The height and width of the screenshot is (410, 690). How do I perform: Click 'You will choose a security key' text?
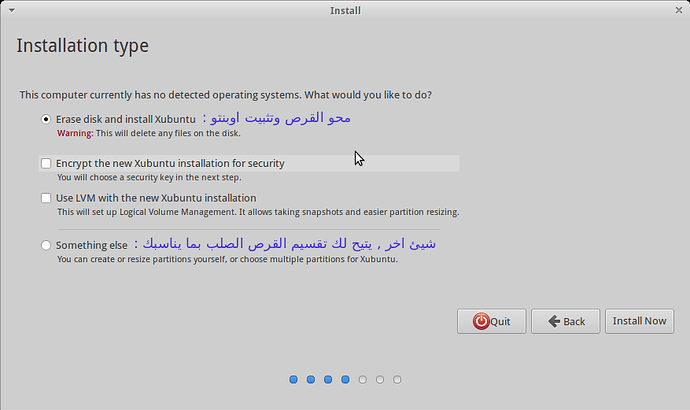pos(149,177)
